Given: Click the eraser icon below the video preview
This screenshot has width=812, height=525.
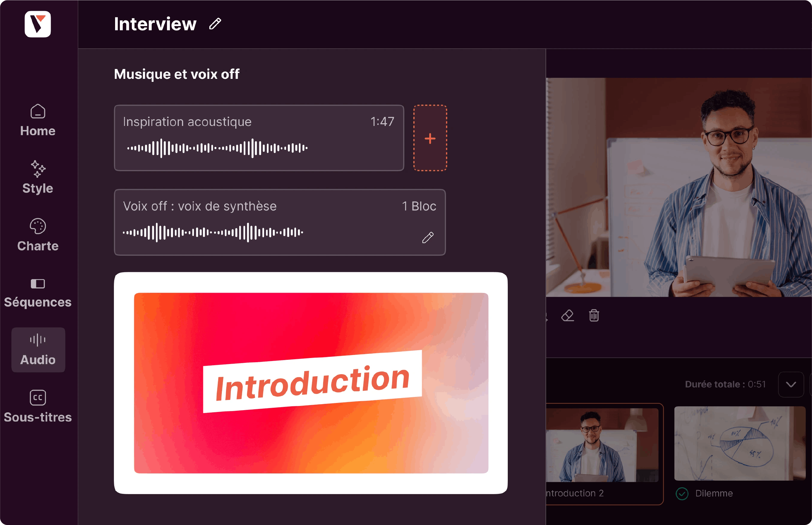Looking at the screenshot, I should [x=567, y=316].
